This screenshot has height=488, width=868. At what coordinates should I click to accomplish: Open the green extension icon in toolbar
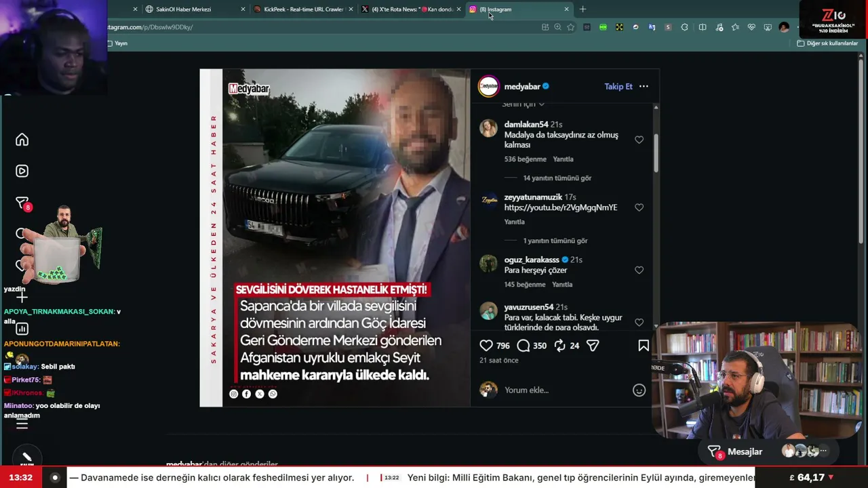(603, 27)
